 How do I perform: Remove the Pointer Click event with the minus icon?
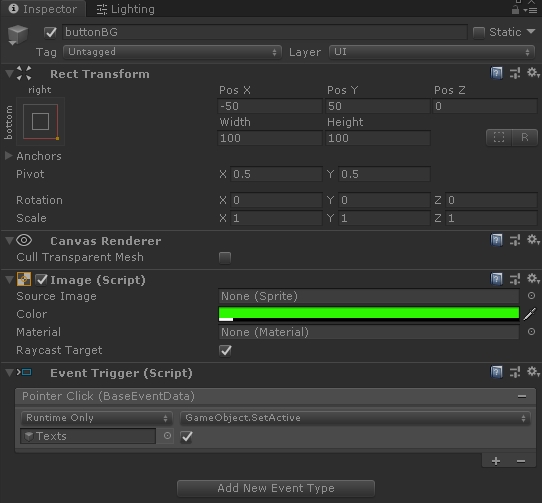coord(522,396)
